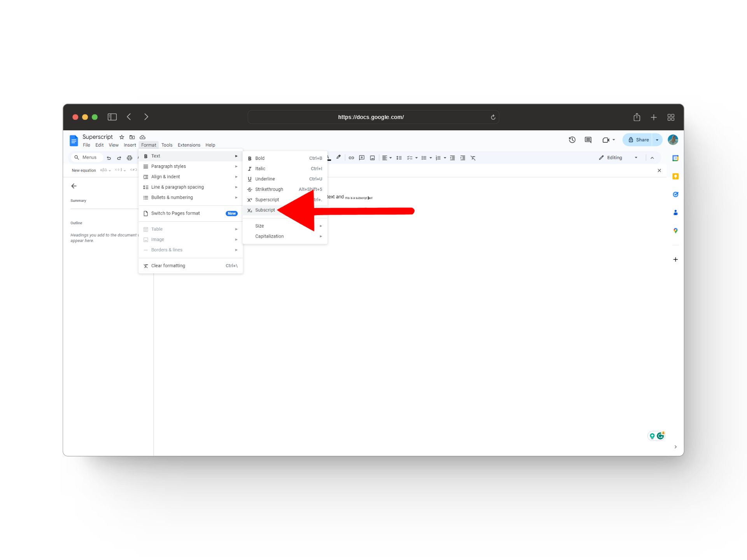Star the Superscript document

pos(122,137)
